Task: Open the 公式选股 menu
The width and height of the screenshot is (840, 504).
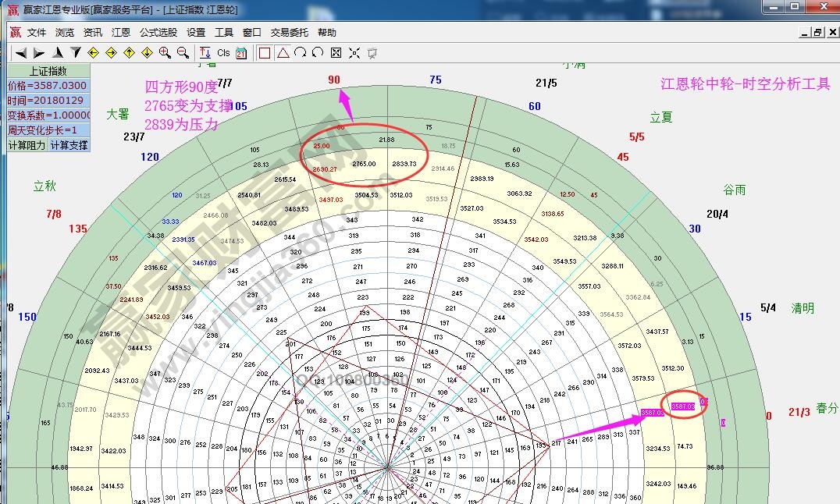Action: [158, 33]
